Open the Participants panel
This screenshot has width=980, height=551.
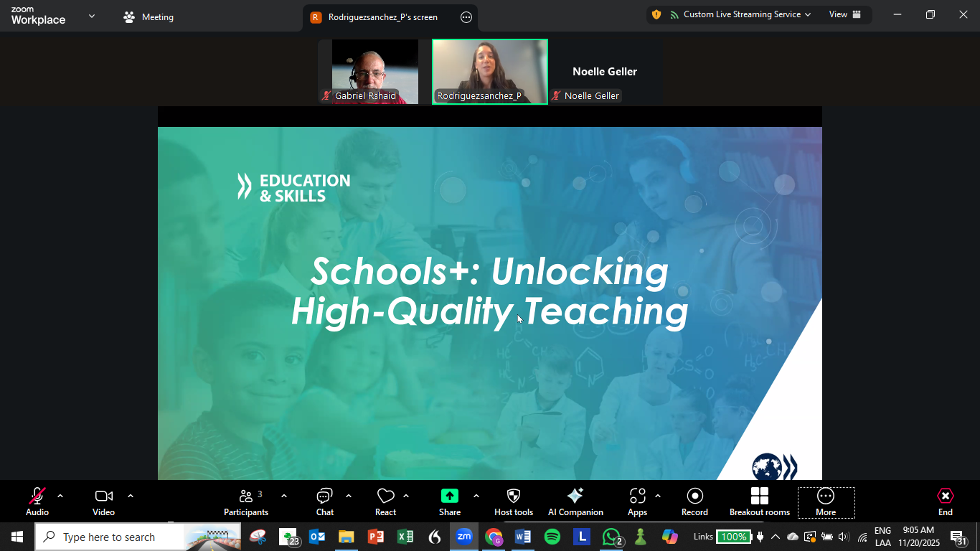point(245,501)
